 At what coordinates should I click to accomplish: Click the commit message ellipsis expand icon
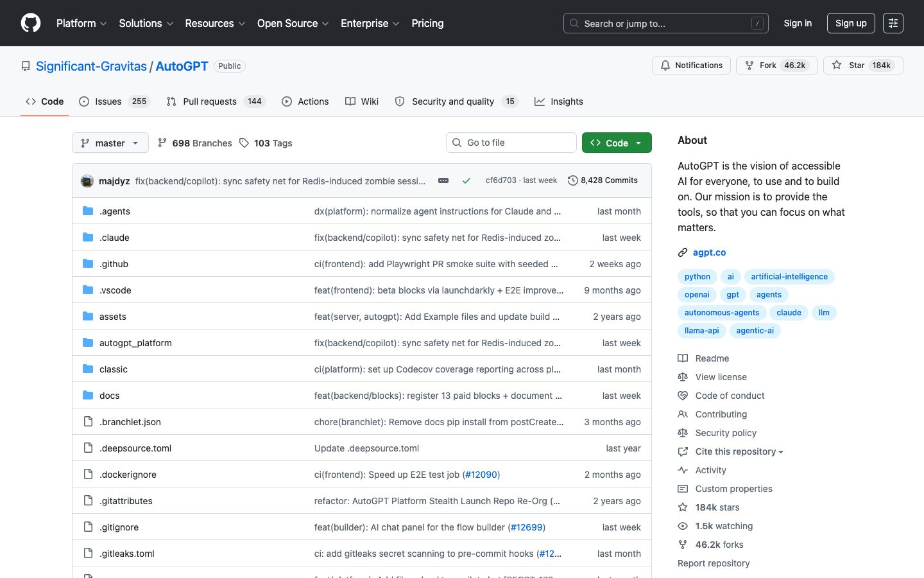[443, 180]
